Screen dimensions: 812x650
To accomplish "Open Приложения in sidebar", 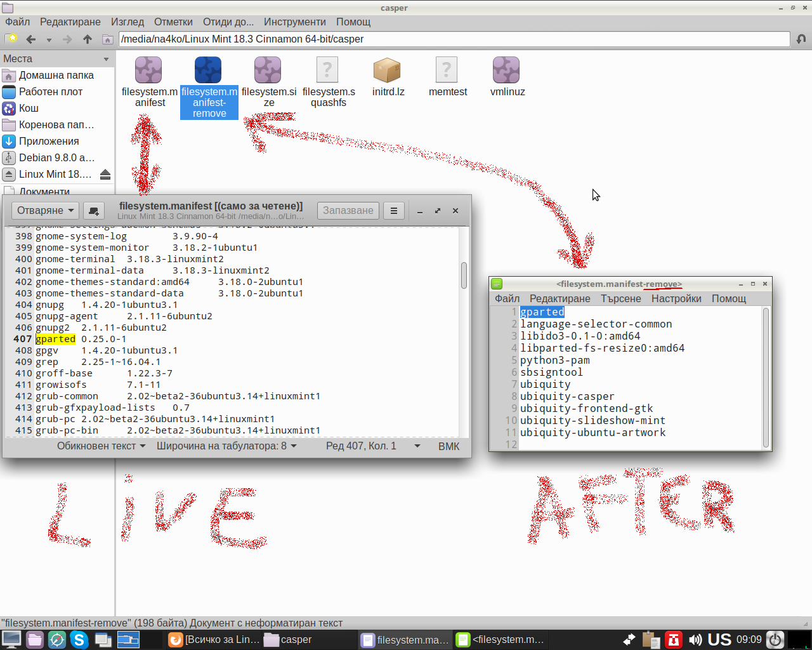I will click(x=57, y=141).
